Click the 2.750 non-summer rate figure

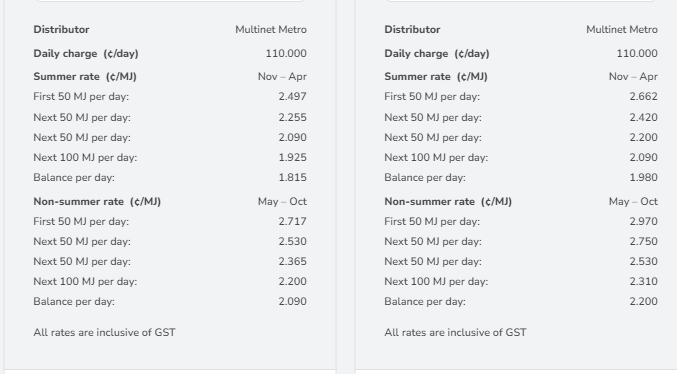[644, 241]
